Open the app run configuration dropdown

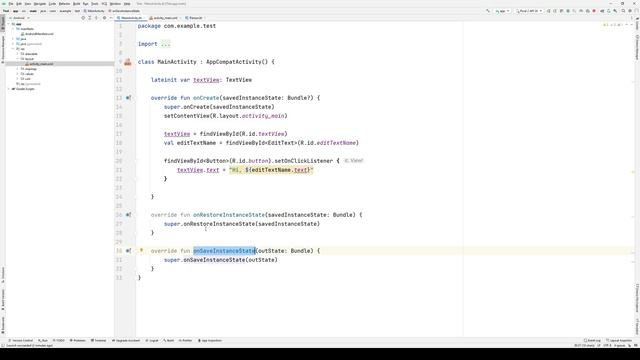[502, 11]
